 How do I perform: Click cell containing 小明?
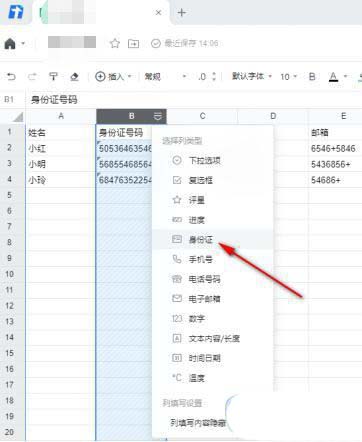click(x=61, y=164)
